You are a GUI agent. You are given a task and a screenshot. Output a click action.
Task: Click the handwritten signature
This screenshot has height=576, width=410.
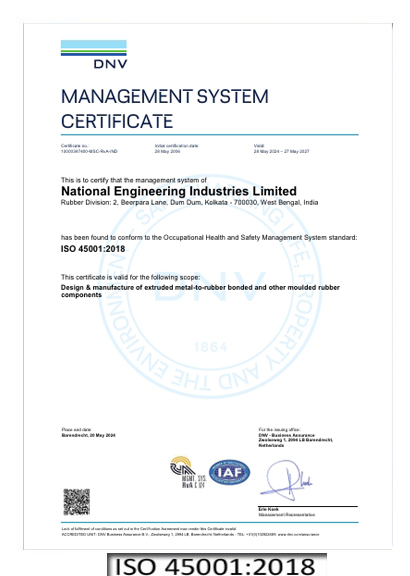(286, 480)
